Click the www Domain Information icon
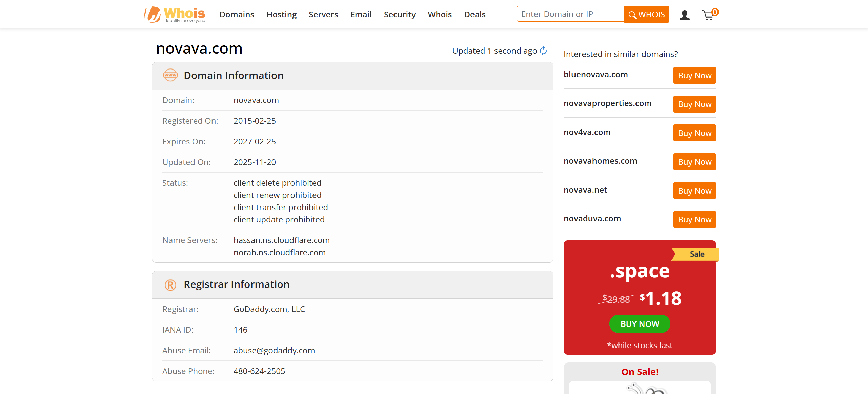The width and height of the screenshot is (868, 394). coord(170,75)
